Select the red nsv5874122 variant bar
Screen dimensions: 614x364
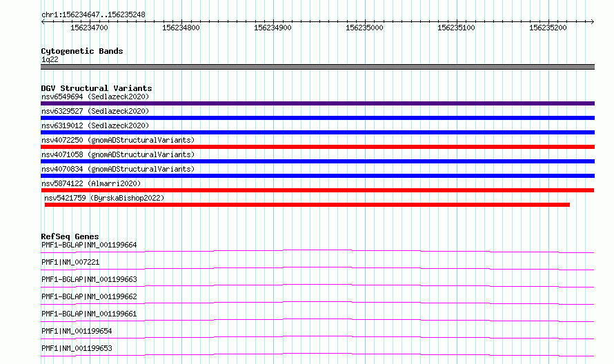coord(317,190)
